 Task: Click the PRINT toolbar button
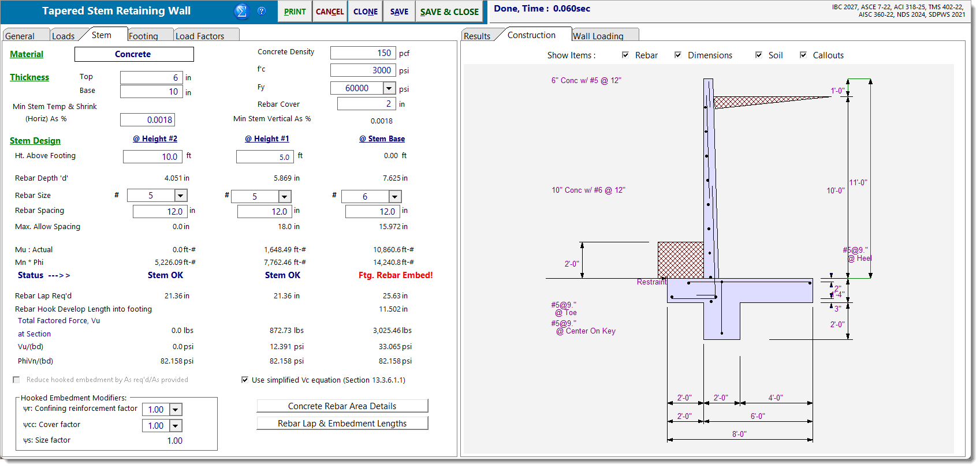pos(295,12)
